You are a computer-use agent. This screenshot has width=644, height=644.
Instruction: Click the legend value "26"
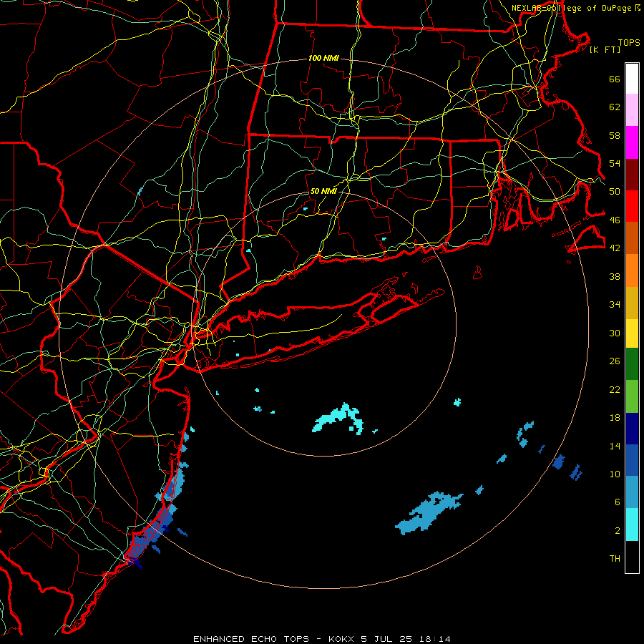[x=615, y=361]
